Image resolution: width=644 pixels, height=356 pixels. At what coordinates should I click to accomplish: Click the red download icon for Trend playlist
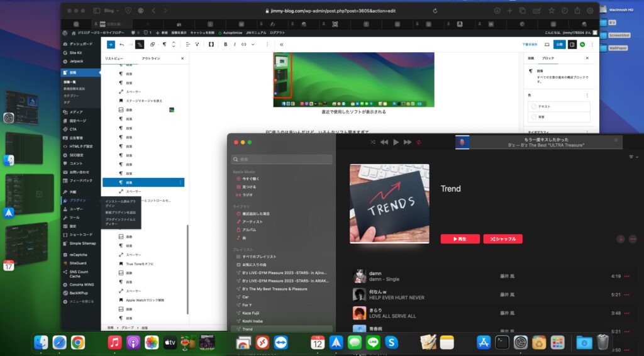(x=621, y=239)
